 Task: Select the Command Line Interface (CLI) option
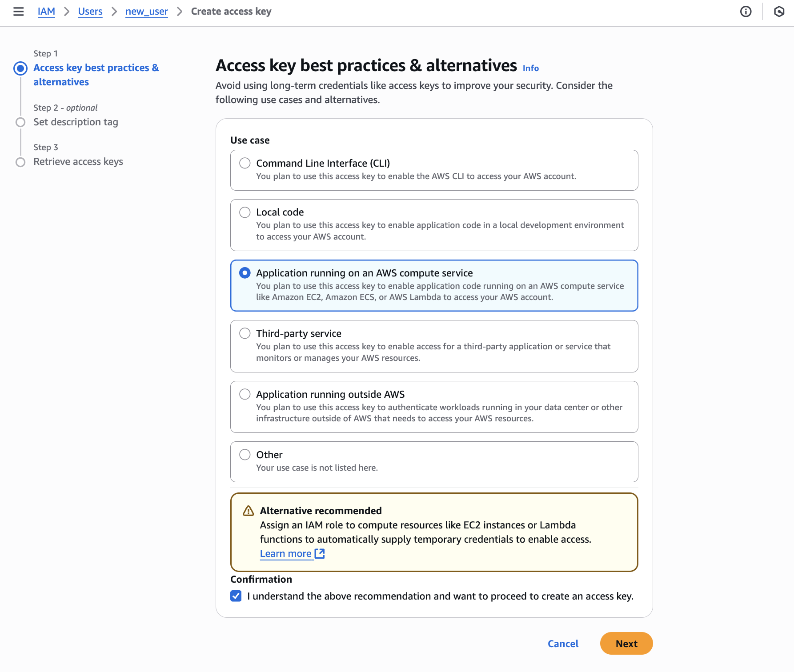pyautogui.click(x=245, y=163)
